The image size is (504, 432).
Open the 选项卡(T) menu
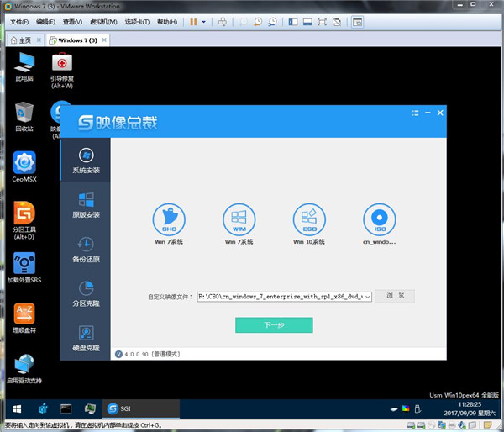[137, 22]
